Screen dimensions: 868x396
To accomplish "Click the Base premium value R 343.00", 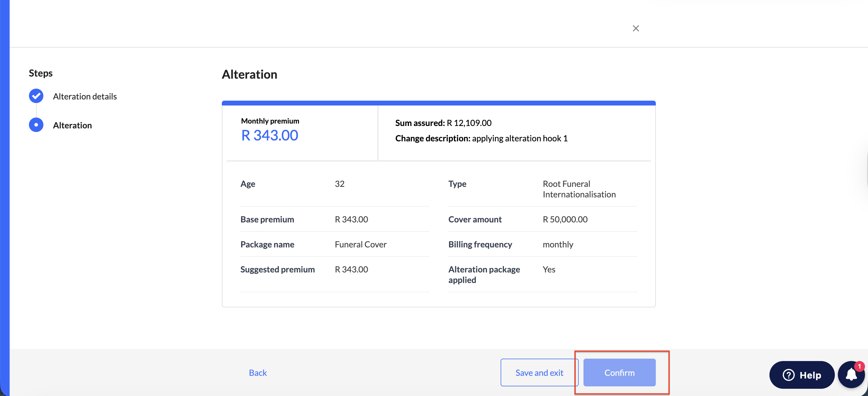I will (351, 219).
